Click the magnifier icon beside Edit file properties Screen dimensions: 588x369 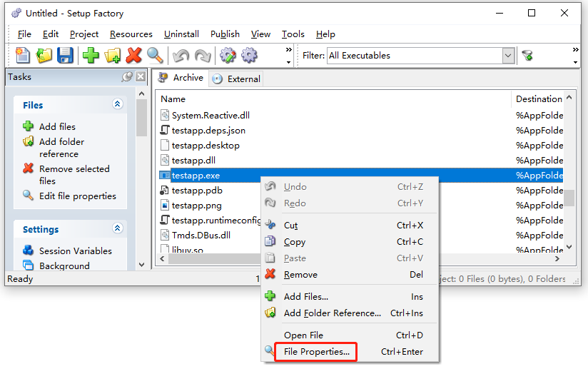[28, 195]
